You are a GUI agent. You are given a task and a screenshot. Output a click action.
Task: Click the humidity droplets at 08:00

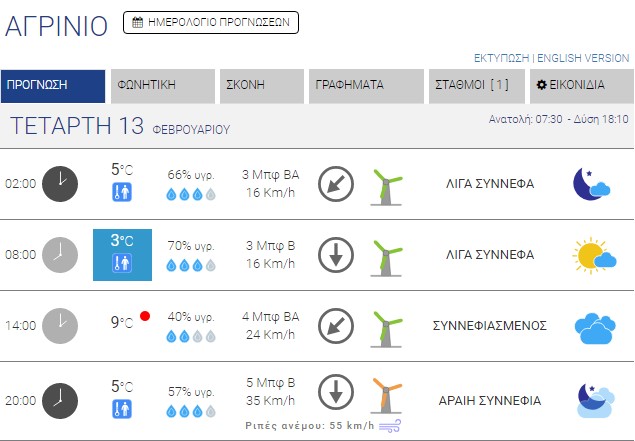191,266
